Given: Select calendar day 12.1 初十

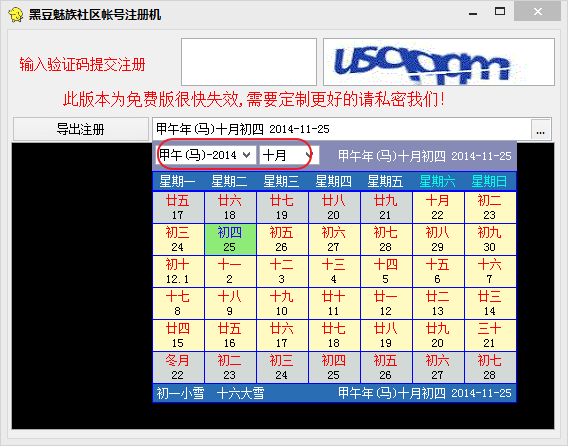Looking at the screenshot, I should [178, 271].
